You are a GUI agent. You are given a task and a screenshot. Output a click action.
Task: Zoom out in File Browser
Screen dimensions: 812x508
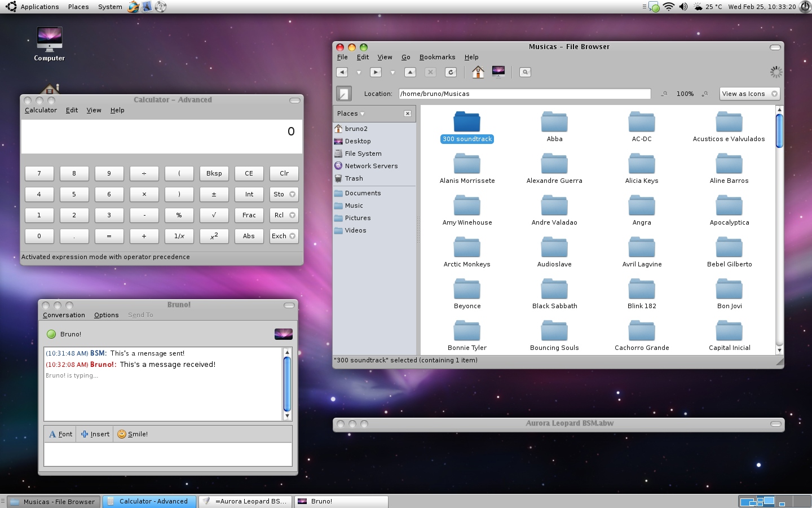click(665, 94)
